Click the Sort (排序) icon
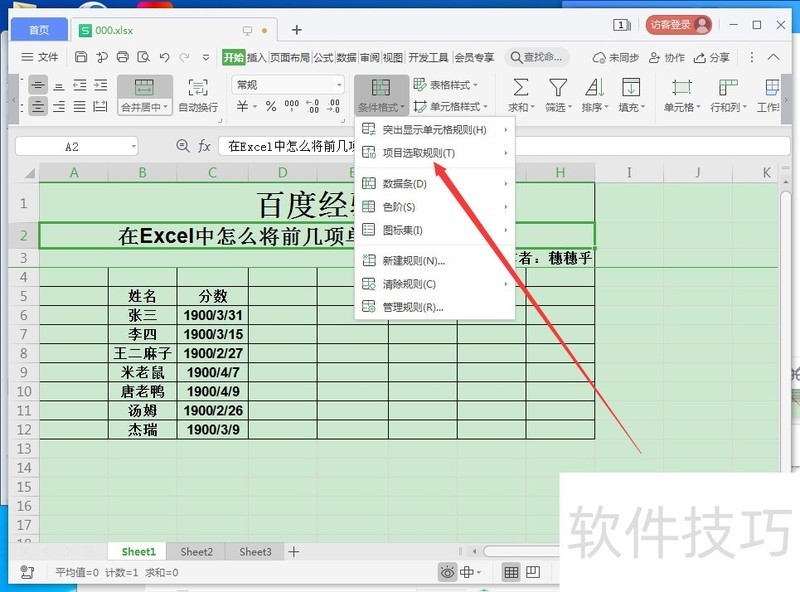 tap(594, 87)
